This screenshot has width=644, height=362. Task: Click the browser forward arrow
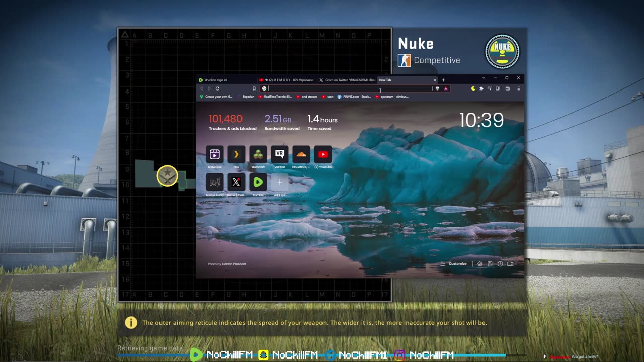(209, 88)
